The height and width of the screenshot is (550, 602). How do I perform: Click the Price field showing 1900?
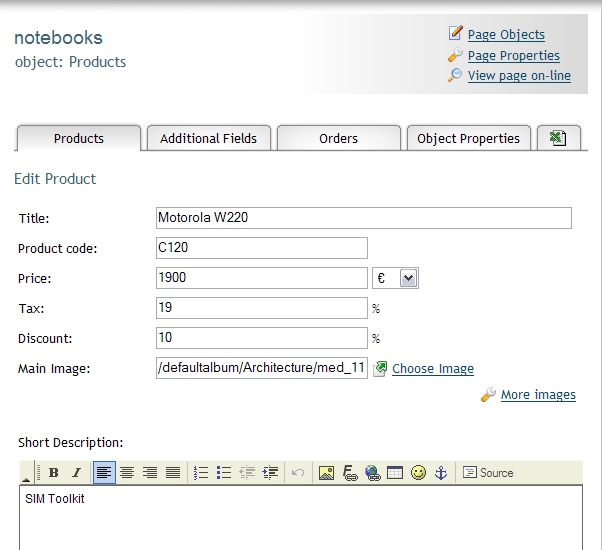[x=262, y=278]
